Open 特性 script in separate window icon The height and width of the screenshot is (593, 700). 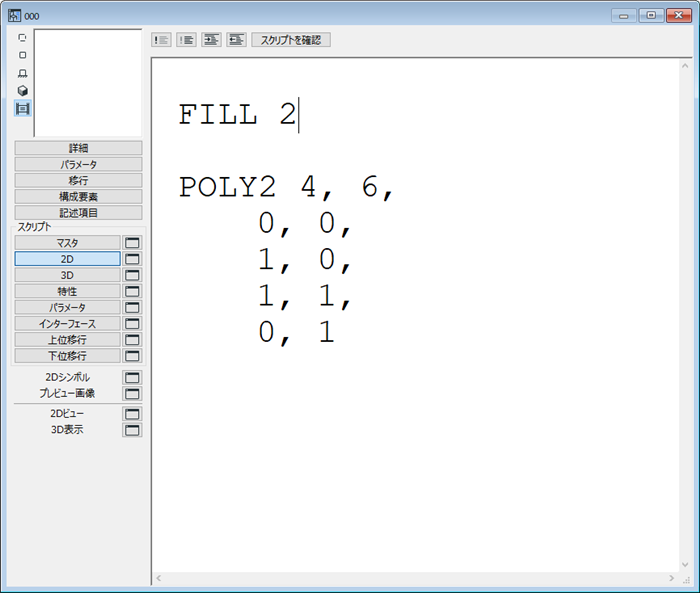pos(132,291)
